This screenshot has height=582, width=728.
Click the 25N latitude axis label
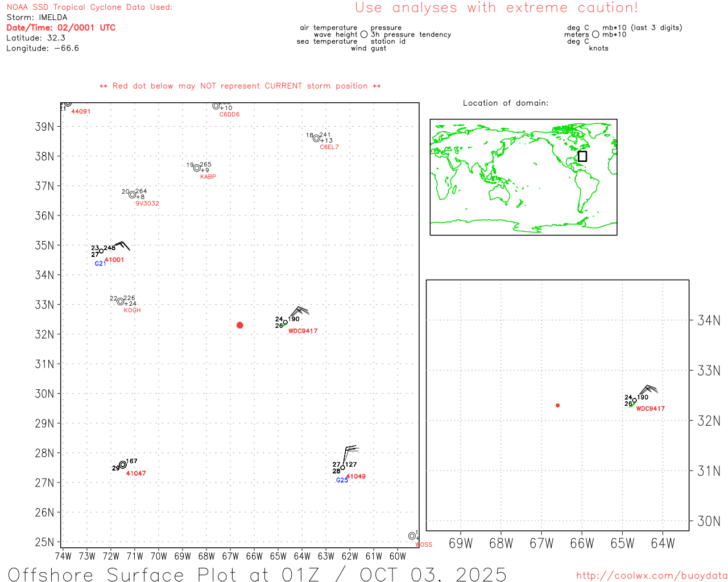coord(44,542)
